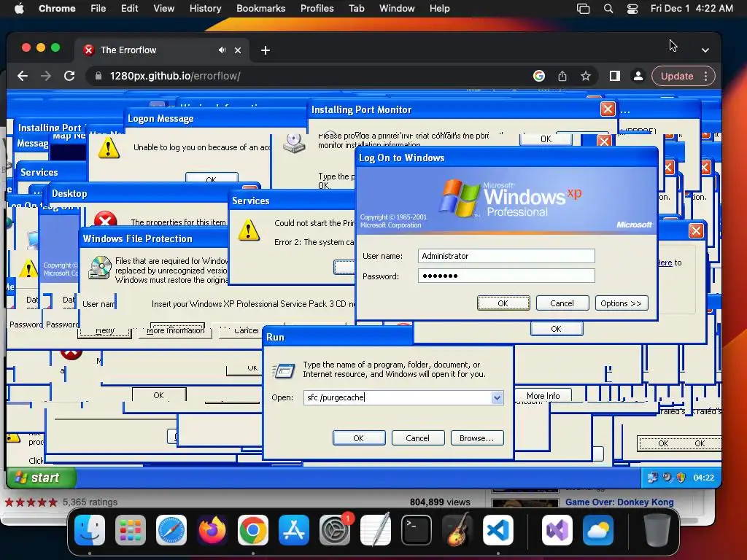
Task: Open the Chrome File menu
Action: 98,9
